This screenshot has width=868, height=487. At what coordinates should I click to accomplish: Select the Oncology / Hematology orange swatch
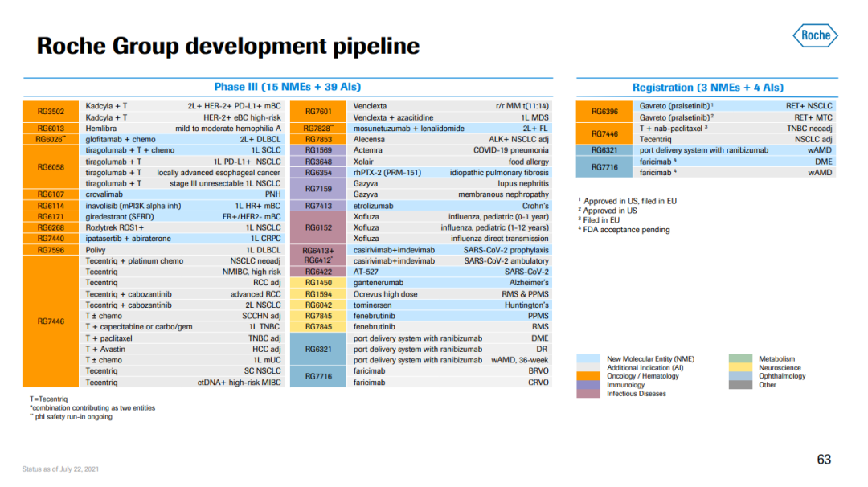(588, 376)
